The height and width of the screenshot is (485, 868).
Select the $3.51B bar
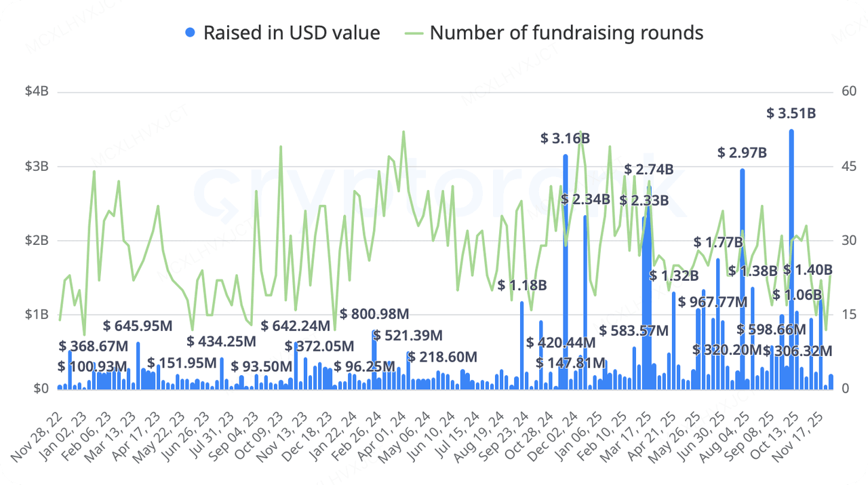point(791,259)
